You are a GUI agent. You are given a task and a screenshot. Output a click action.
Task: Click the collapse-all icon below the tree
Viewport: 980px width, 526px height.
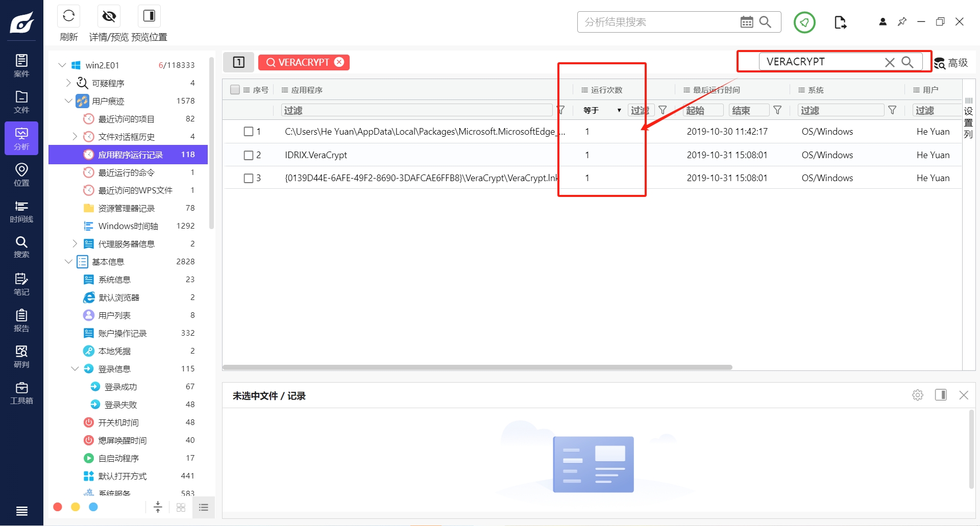[158, 507]
